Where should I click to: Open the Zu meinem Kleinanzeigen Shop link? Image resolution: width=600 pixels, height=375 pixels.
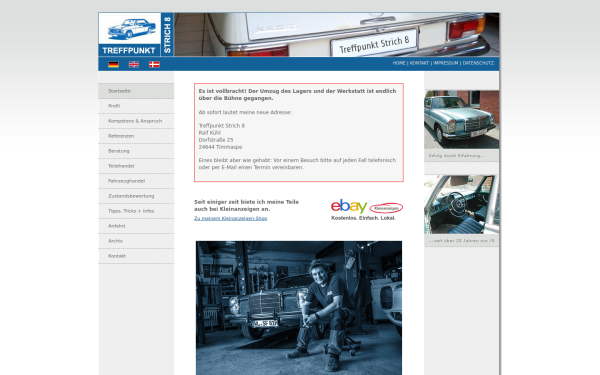[x=230, y=218]
